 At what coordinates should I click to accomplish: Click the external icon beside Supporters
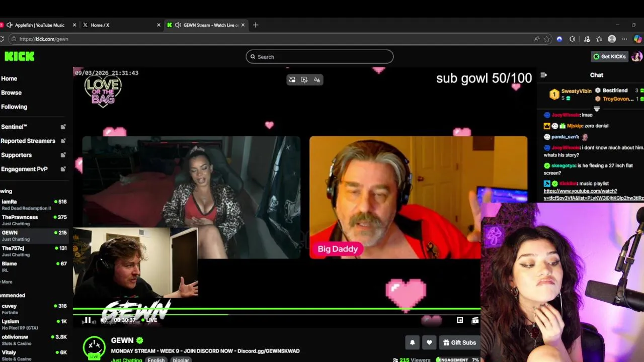click(63, 155)
